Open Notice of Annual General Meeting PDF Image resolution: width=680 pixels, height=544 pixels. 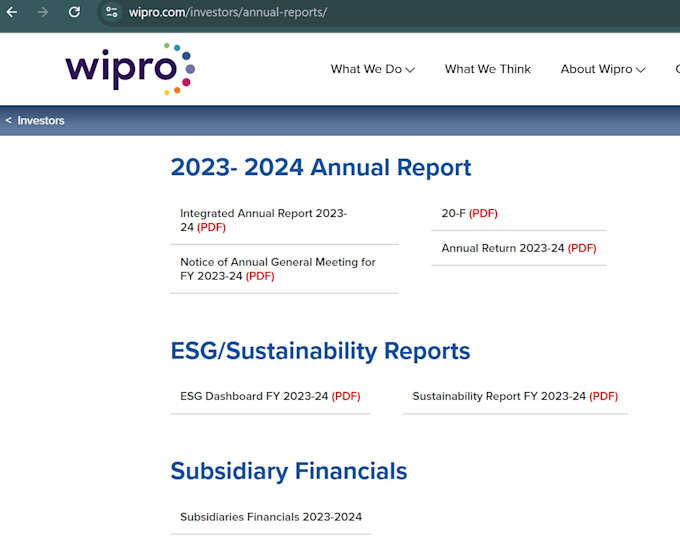[x=278, y=269]
